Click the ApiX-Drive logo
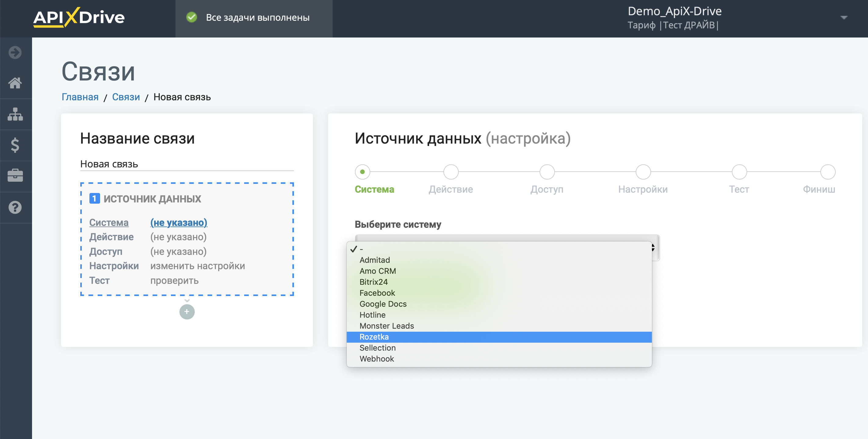Viewport: 868px width, 439px height. coord(79,17)
